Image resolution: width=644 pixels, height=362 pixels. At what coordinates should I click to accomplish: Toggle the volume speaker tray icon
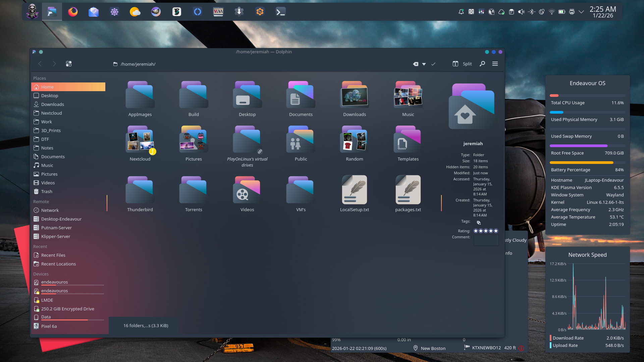click(521, 12)
